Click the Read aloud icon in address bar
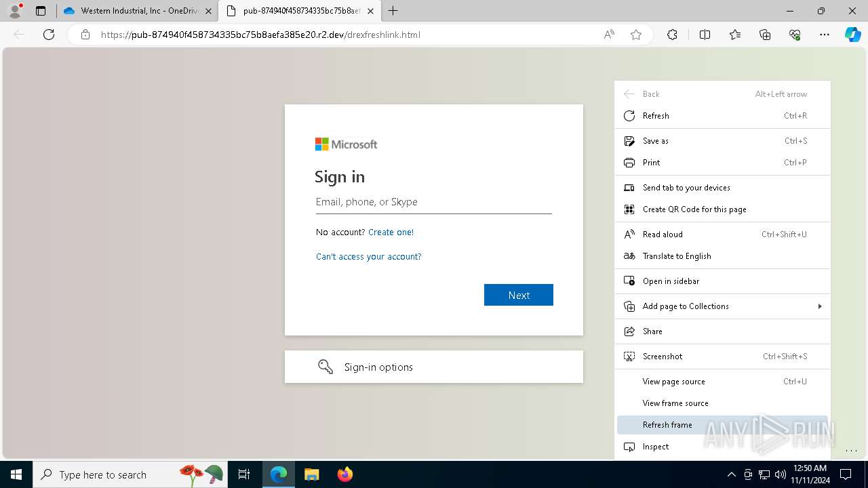Viewport: 868px width, 488px height. pos(609,35)
